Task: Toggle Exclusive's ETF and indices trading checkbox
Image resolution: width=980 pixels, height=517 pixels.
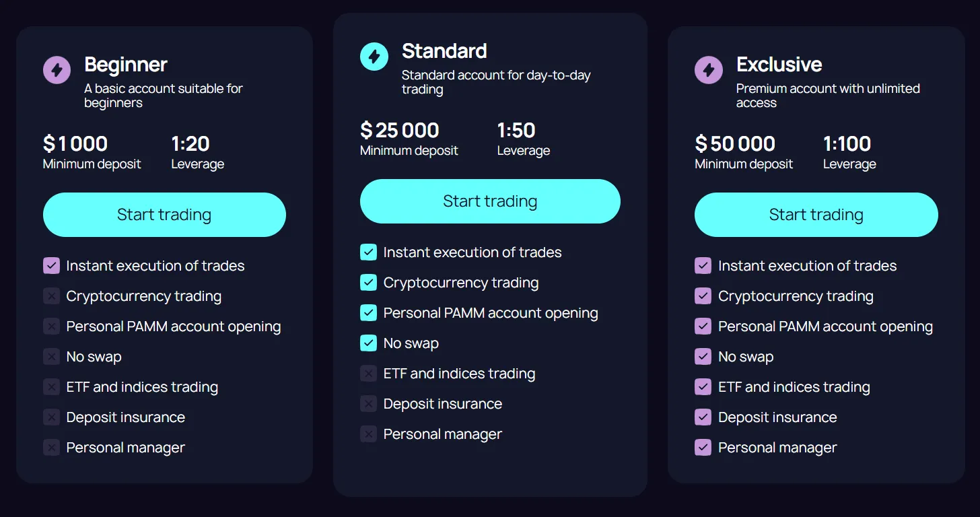Action: pyautogui.click(x=703, y=387)
